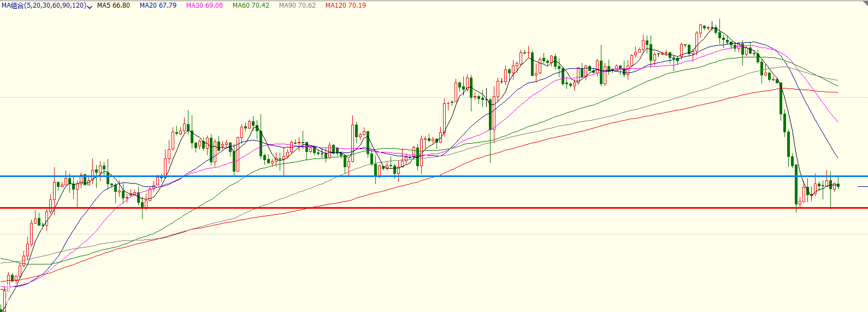The width and height of the screenshot is (868, 312).
Task: Click the MA组合(5,20,30,60,90,120) indicator label
Action: [x=44, y=5]
